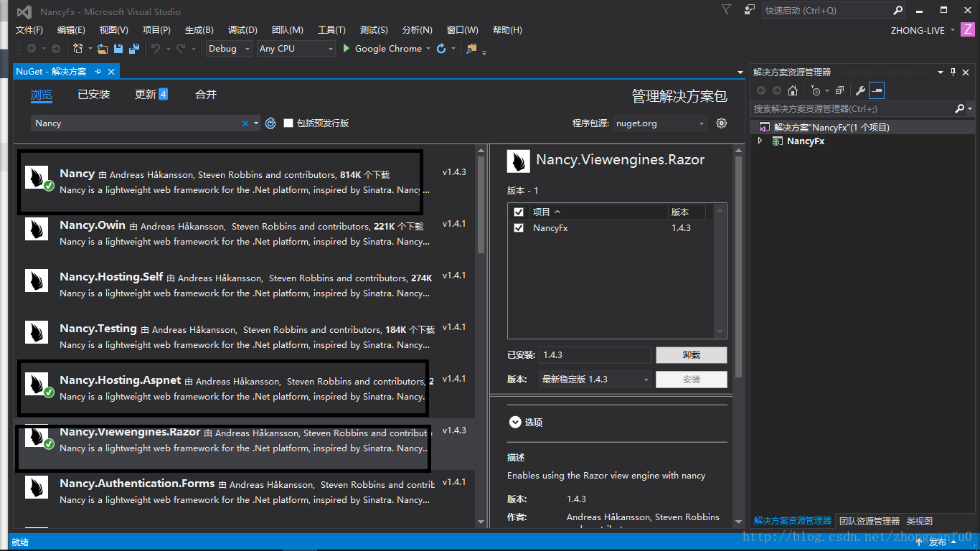Click the new project toolbar icon
This screenshot has height=551, width=980.
pyautogui.click(x=78, y=49)
